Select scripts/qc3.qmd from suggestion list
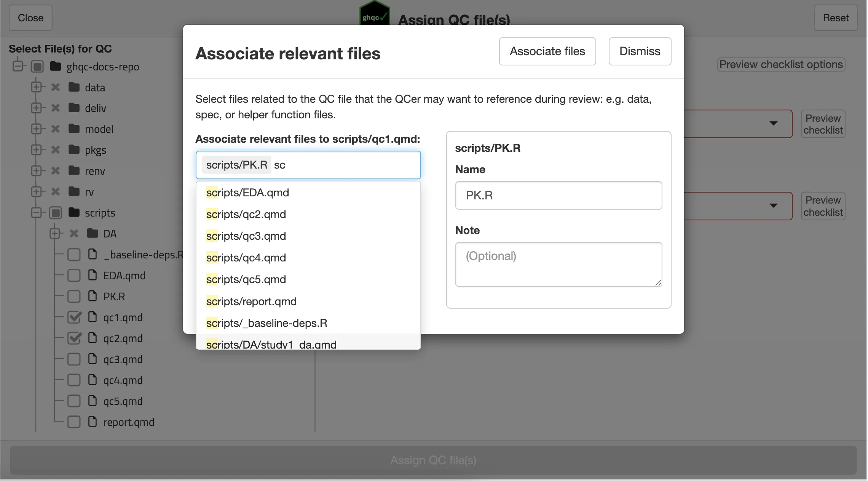The height and width of the screenshot is (481, 868). tap(246, 236)
